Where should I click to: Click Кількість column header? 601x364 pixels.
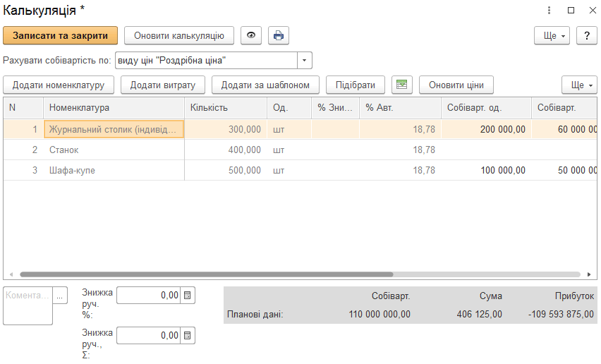coord(226,108)
